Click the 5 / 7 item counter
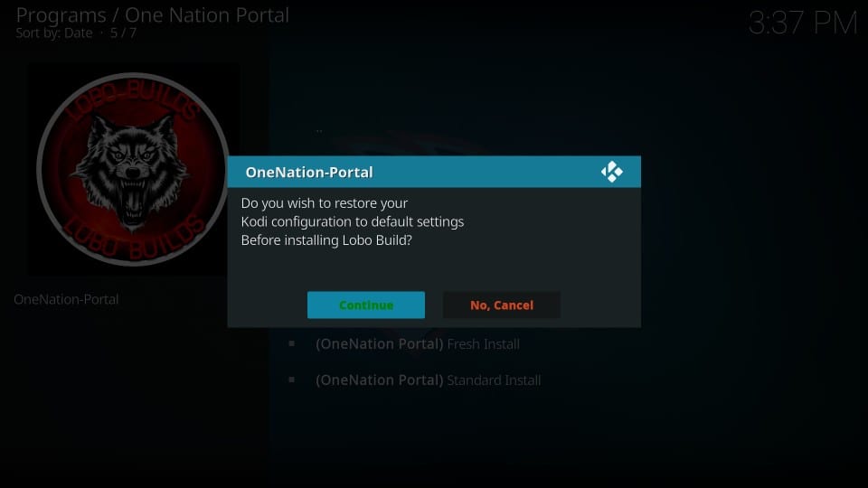The image size is (868, 488). pos(123,33)
